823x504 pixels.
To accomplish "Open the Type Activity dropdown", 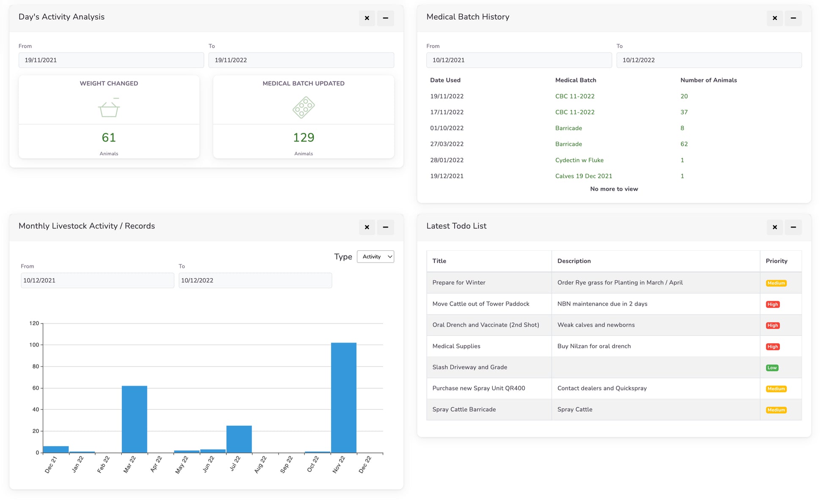I will pos(375,257).
